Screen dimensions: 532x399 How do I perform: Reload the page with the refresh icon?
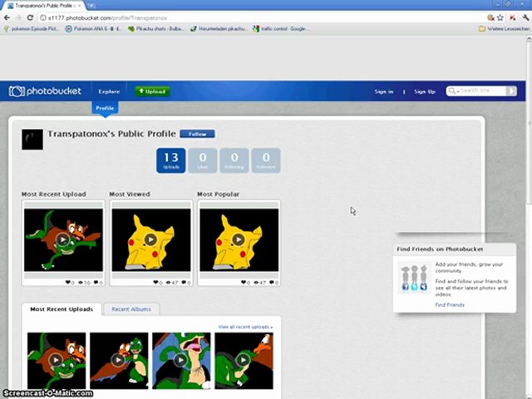(x=31, y=17)
